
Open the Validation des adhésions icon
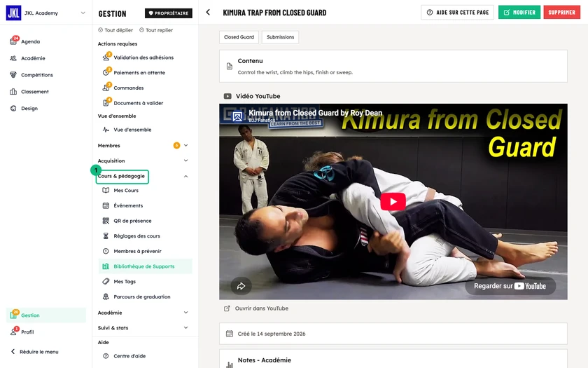tap(106, 57)
